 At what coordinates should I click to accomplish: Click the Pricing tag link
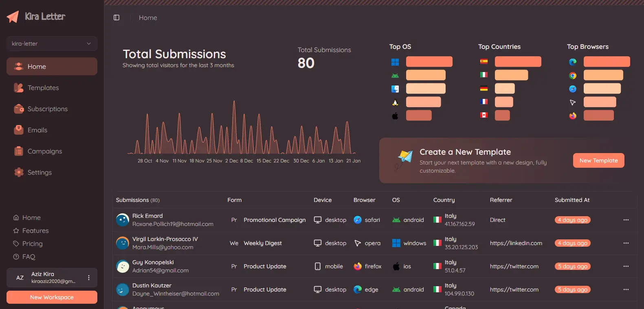tap(32, 243)
